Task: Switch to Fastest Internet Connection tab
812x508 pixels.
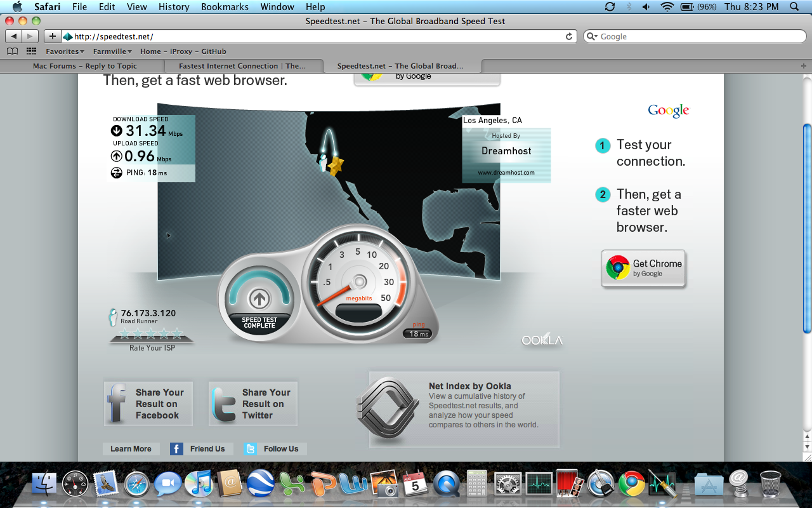Action: click(x=242, y=66)
